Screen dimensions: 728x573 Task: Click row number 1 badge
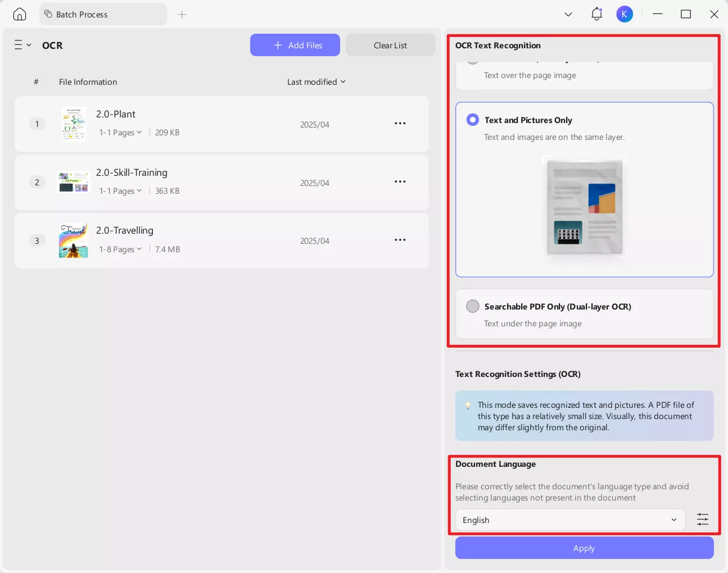37,124
